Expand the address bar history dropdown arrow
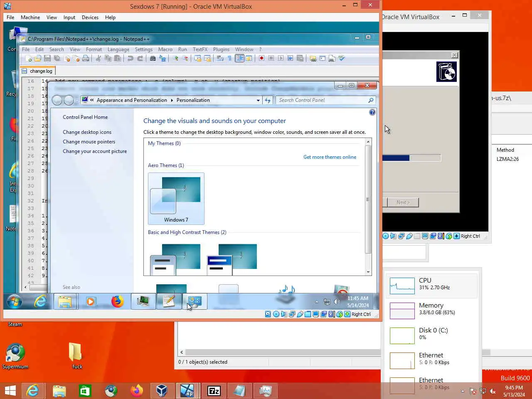Screen dimensions: 532x399 tap(258, 100)
